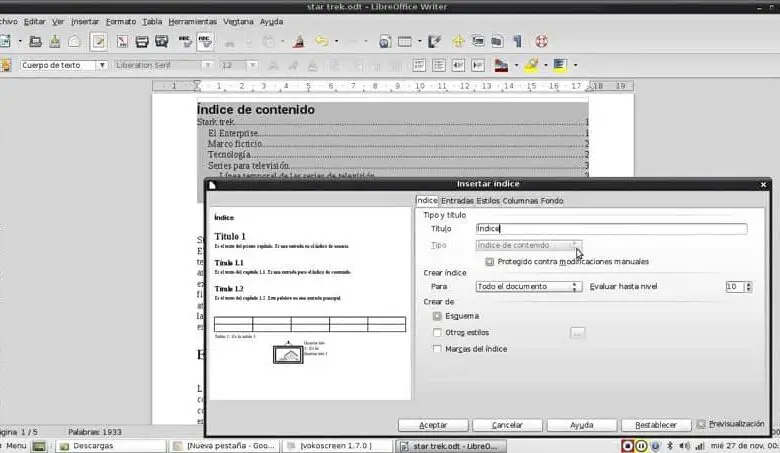Open the Styles and Formatting icon
Viewport: 780px width, 453px height.
coord(5,65)
